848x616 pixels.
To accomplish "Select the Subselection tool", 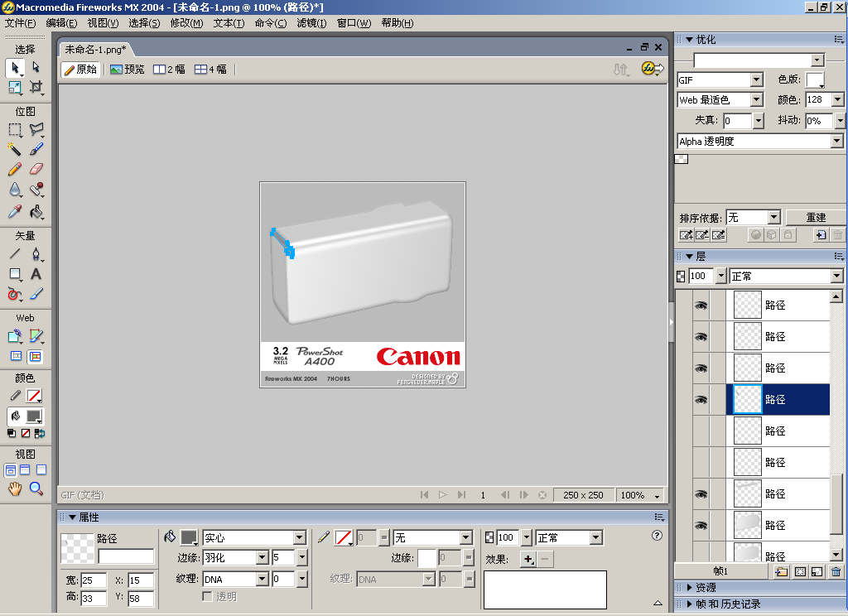I will click(x=36, y=68).
